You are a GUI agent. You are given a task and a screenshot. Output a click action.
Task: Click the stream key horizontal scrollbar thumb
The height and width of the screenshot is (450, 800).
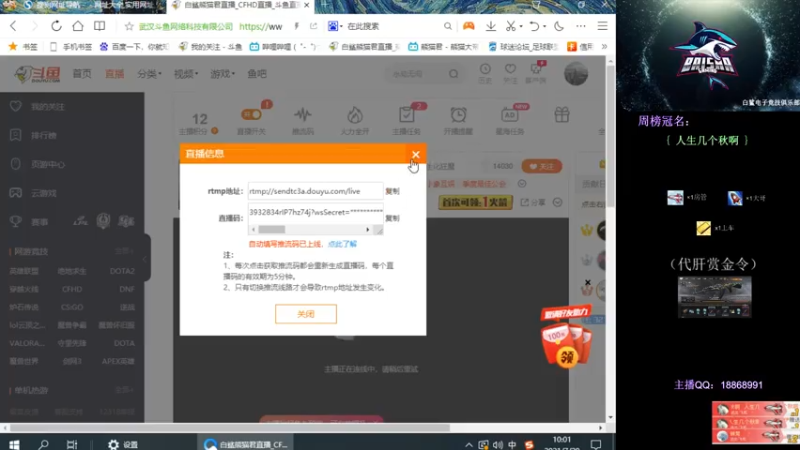(271, 230)
